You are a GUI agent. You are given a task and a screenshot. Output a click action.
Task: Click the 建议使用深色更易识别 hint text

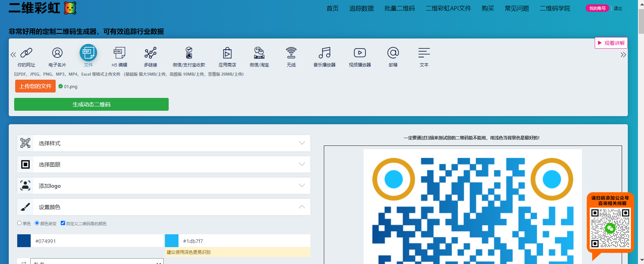point(189,252)
